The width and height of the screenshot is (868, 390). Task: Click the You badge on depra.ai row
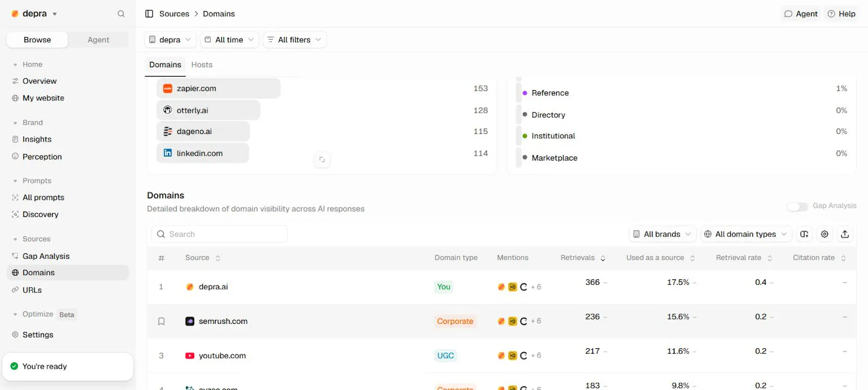tap(444, 287)
